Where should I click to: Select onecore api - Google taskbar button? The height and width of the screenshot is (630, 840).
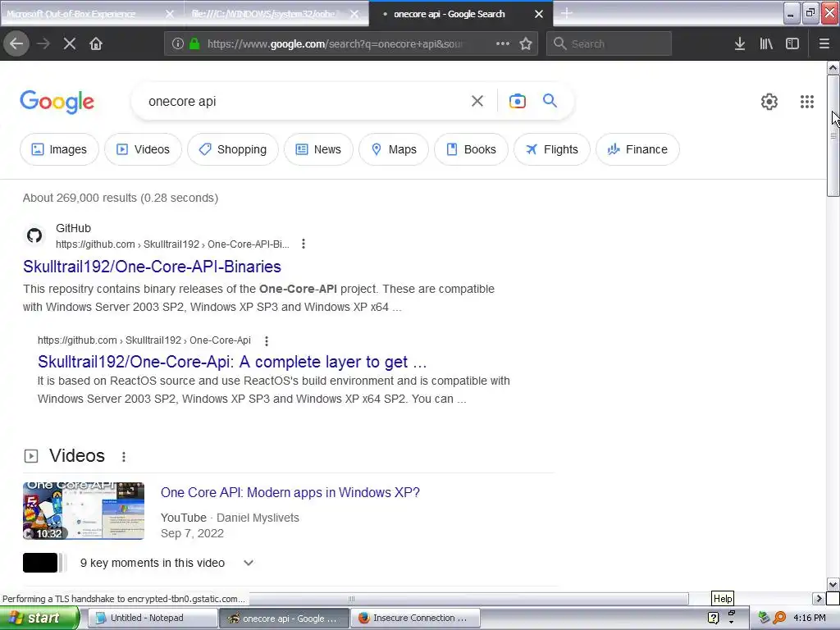(x=284, y=619)
